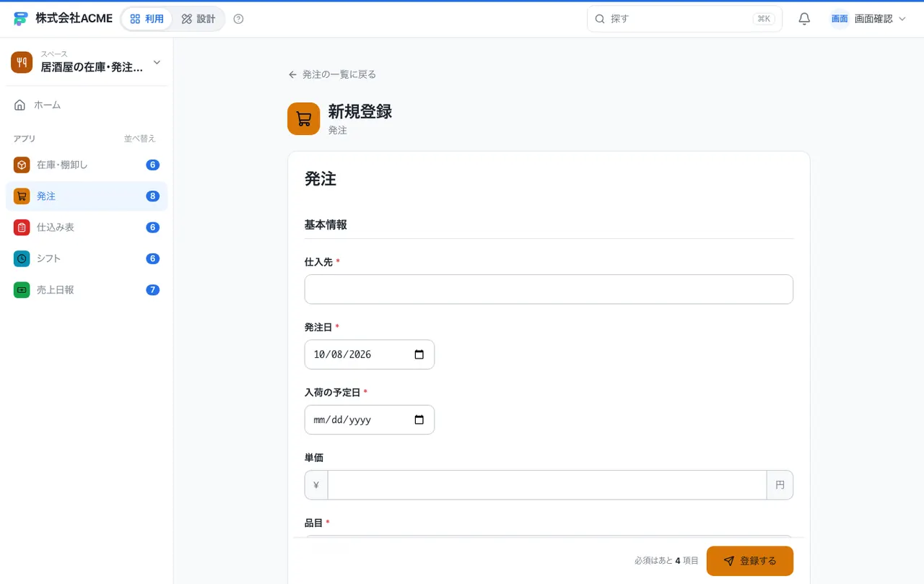Open the help question mark icon
Viewport: 924px width, 584px height.
point(239,19)
